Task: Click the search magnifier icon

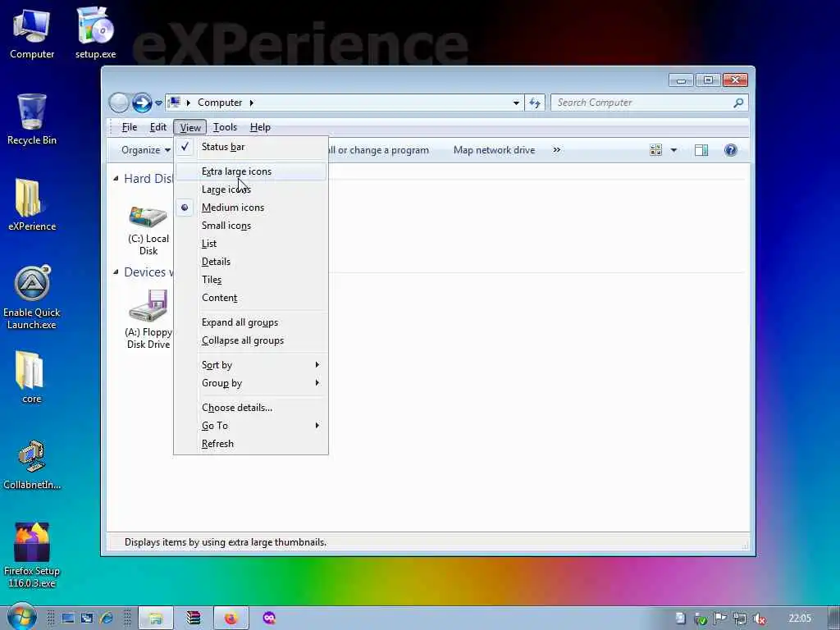Action: coord(738,103)
